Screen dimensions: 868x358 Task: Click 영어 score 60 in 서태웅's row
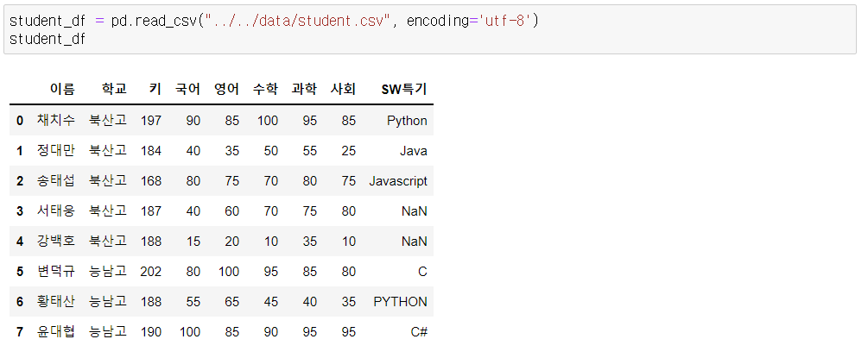(x=232, y=210)
